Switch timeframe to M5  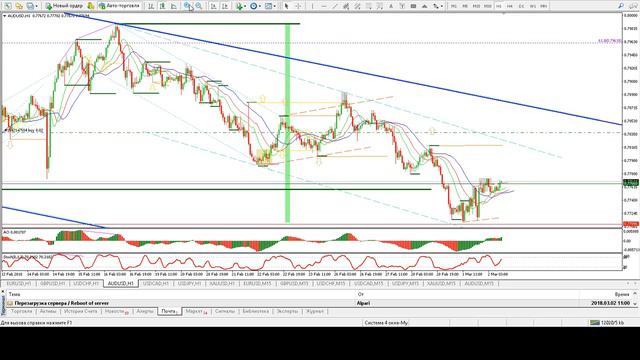465,6
